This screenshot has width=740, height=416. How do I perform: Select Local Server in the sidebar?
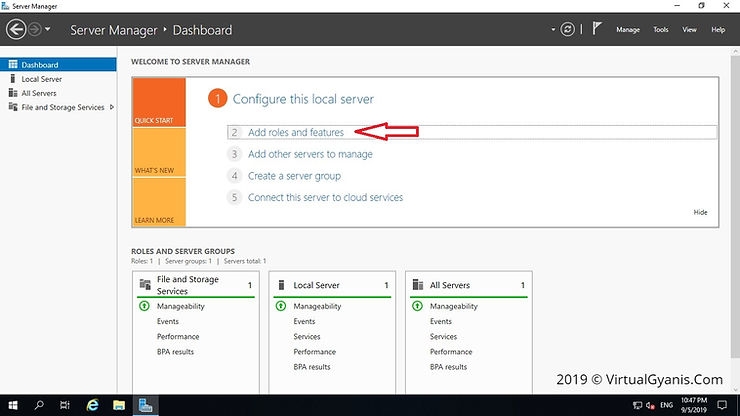(x=42, y=79)
